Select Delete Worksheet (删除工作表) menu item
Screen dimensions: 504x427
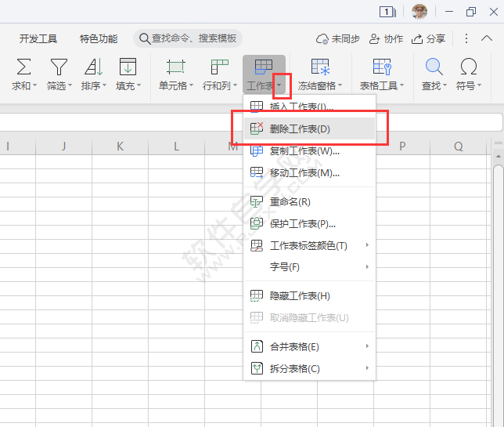pyautogui.click(x=310, y=128)
